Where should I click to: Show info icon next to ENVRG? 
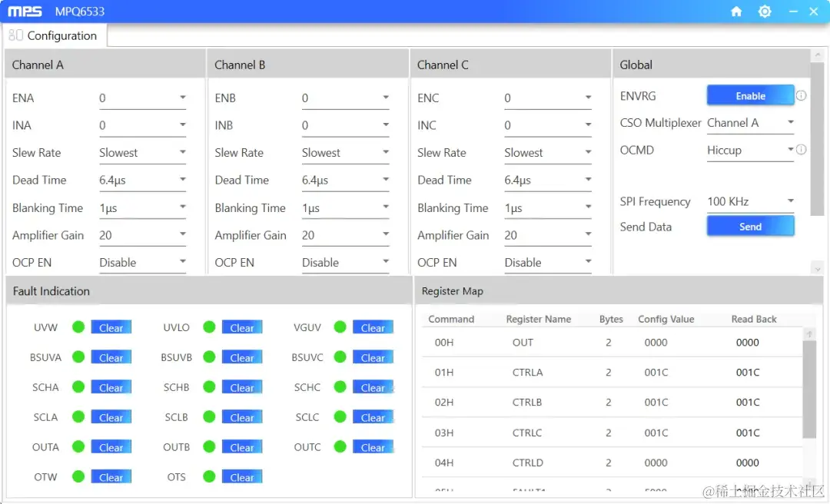point(802,96)
